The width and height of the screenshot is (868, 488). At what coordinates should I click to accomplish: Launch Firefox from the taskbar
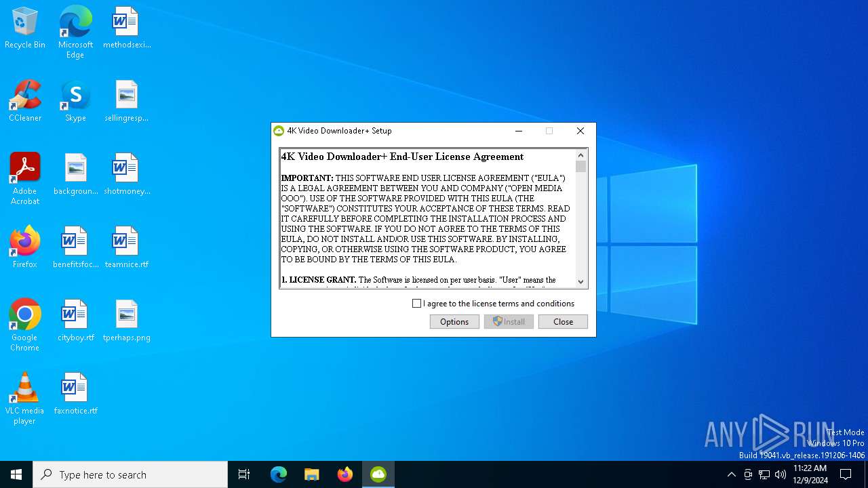click(345, 474)
